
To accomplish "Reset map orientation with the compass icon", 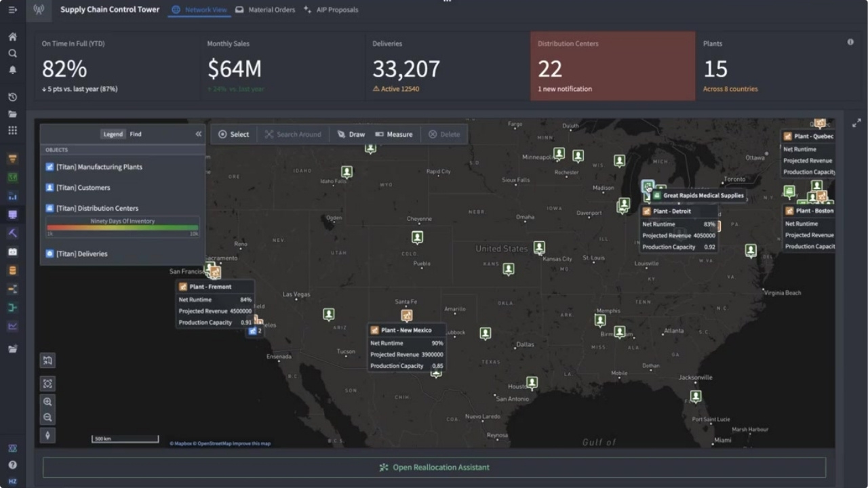I will click(x=47, y=435).
